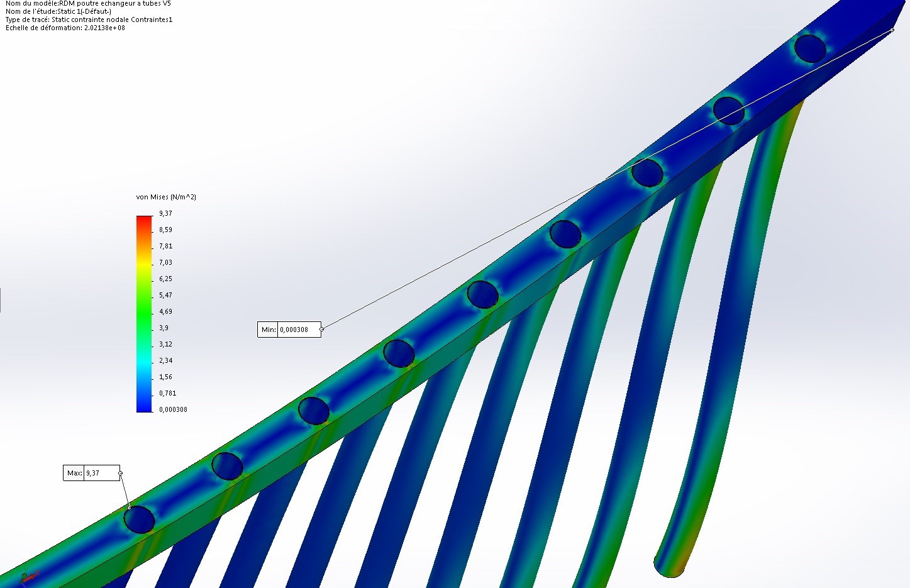Click the top legend value 9,37
This screenshot has height=588, width=910.
pos(165,213)
